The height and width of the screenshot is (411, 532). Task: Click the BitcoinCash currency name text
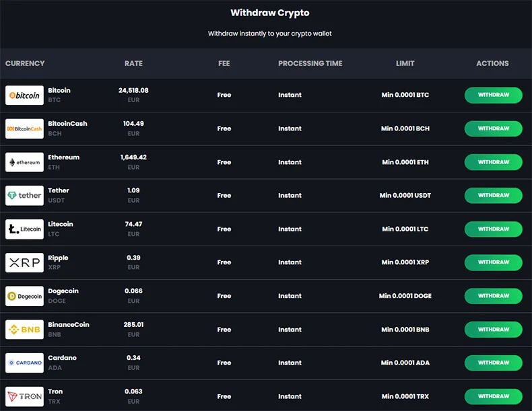point(67,124)
